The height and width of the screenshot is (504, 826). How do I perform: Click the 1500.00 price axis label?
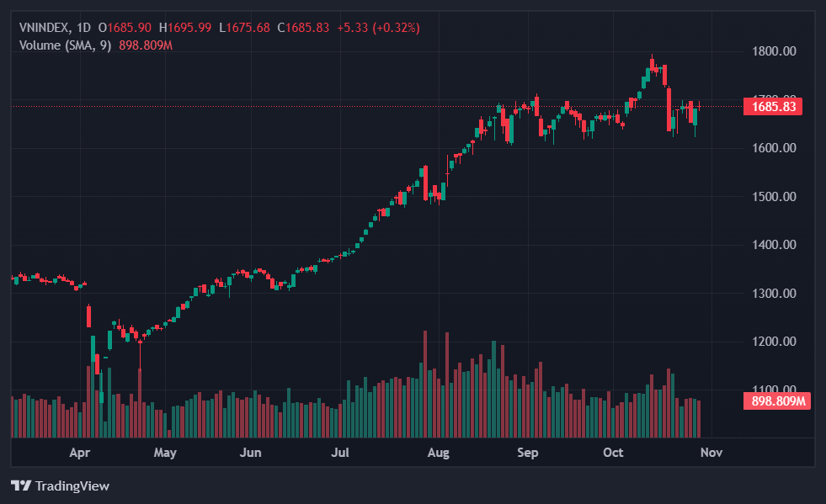[773, 197]
